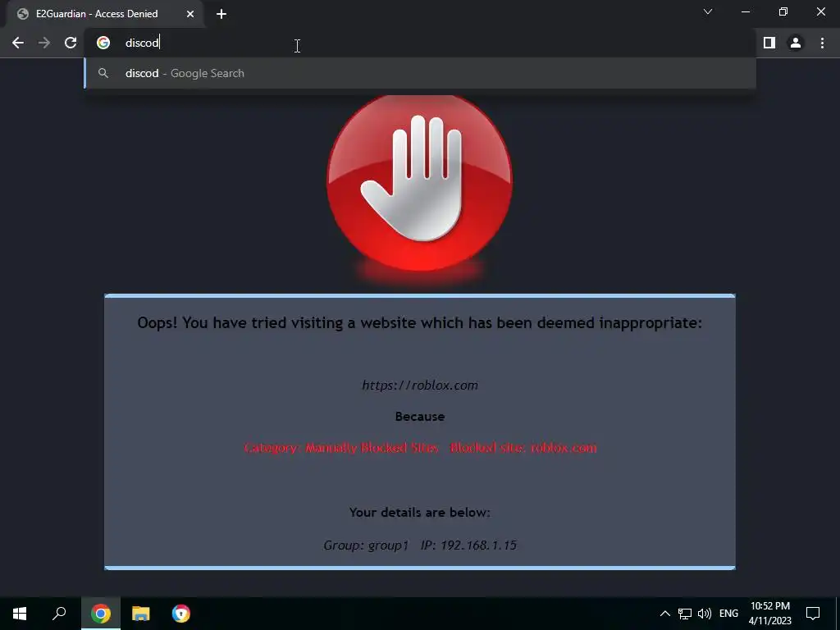Click "Your details are below:" text
This screenshot has width=840, height=630.
420,513
